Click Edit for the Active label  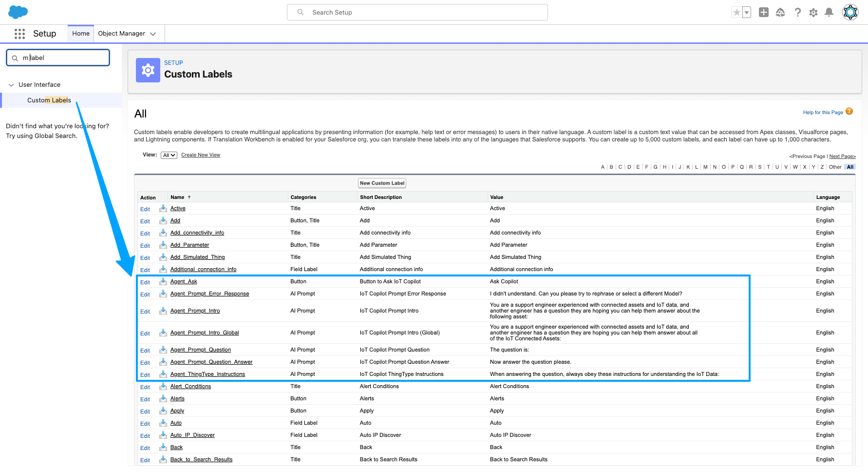(145, 209)
